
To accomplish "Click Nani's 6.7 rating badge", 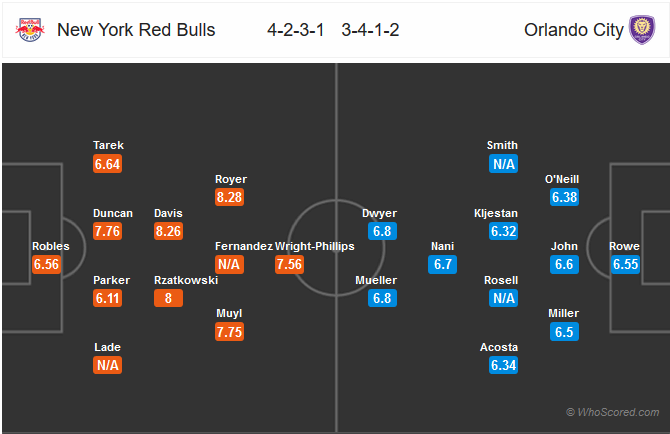I will pos(443,264).
